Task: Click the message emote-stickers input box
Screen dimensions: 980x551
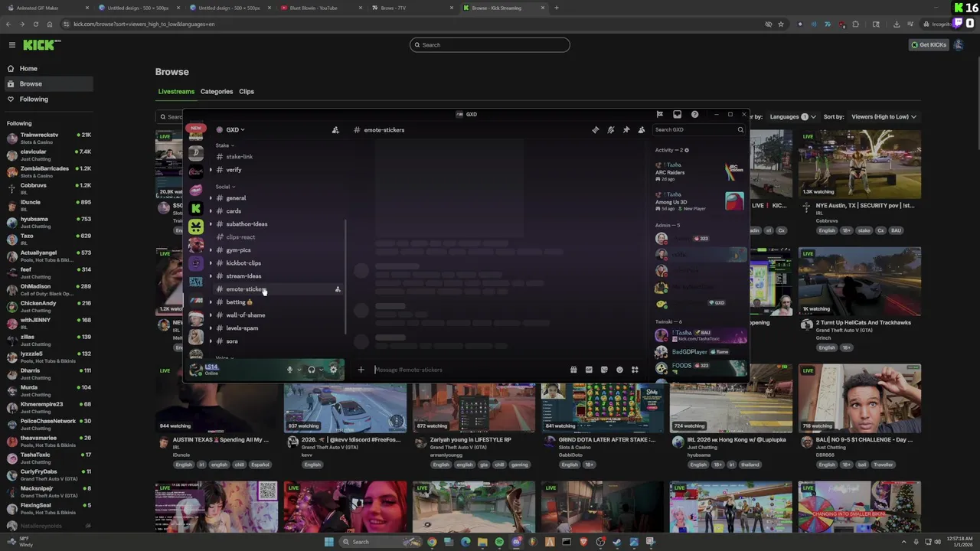Action: (467, 370)
